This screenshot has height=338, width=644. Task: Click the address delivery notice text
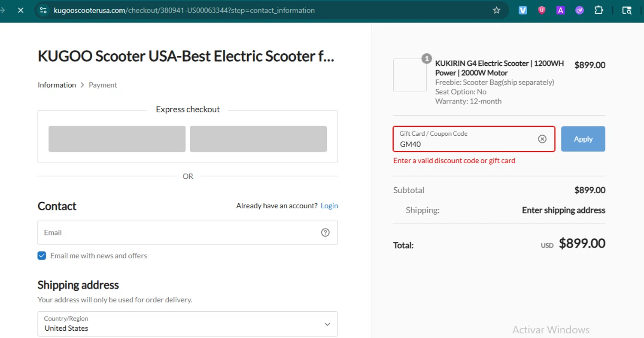coord(115,300)
